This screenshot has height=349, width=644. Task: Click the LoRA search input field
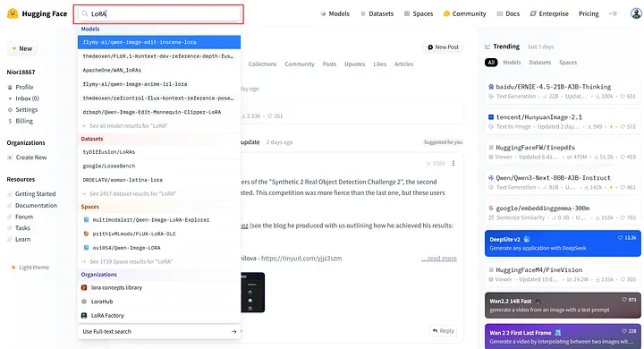click(x=159, y=13)
